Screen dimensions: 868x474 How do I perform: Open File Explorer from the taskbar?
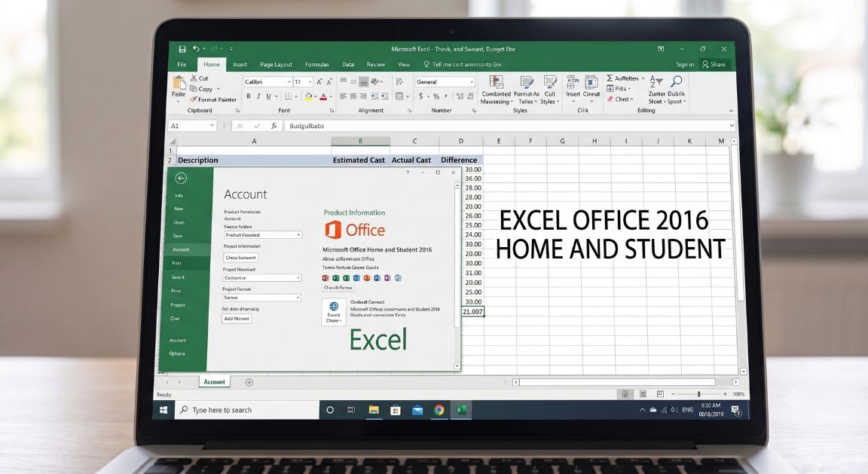click(374, 410)
